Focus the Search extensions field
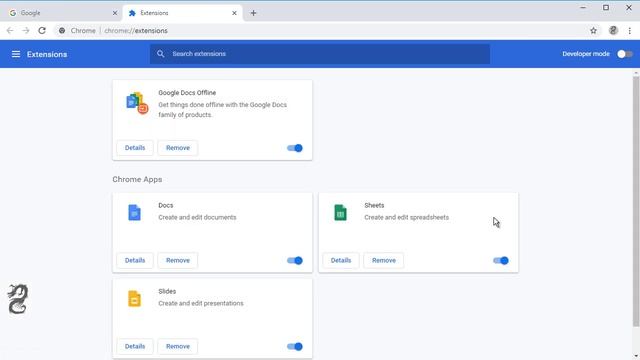 (320, 54)
